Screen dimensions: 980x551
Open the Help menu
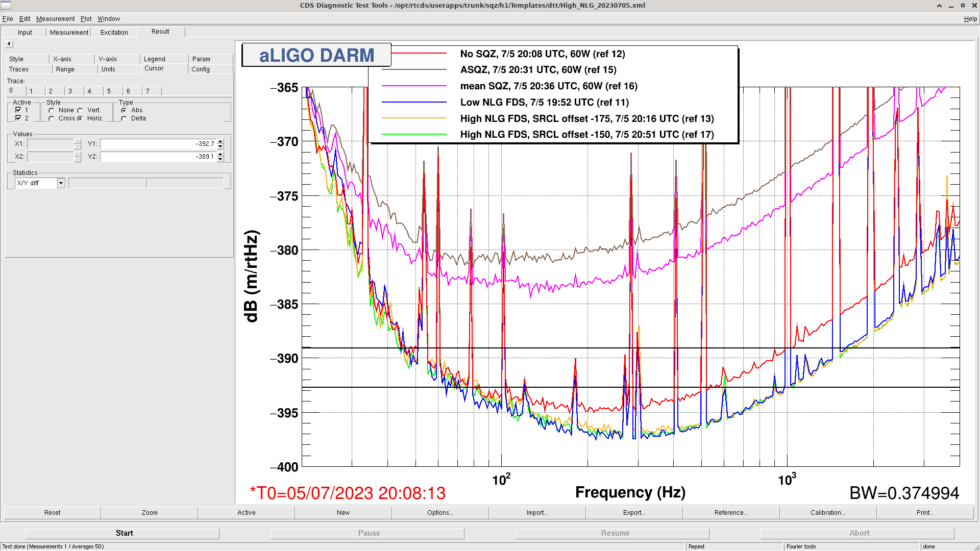point(970,19)
